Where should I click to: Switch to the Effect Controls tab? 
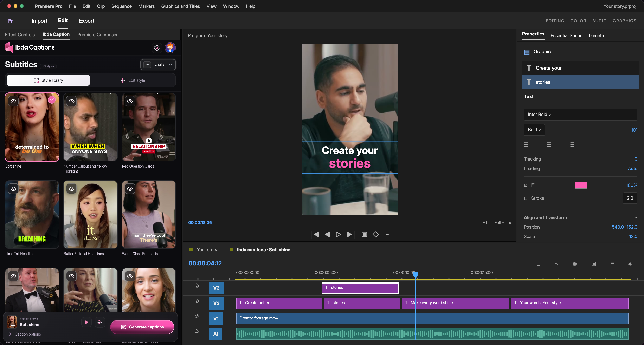(x=20, y=35)
